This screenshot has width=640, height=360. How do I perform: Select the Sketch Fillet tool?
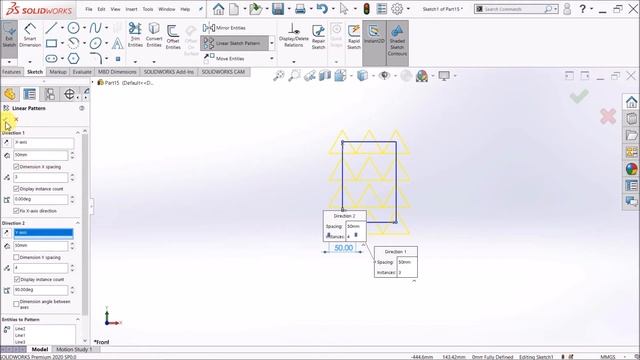click(x=96, y=58)
